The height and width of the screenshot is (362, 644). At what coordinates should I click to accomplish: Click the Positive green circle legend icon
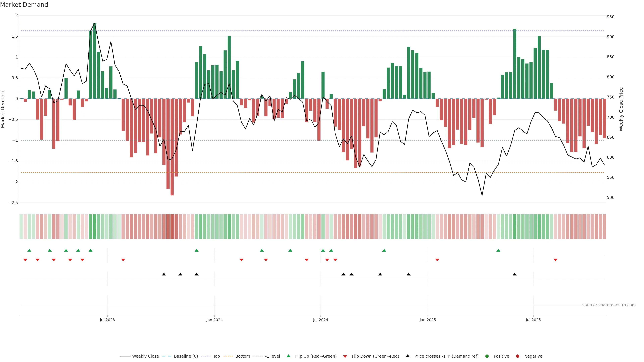tap(487, 356)
